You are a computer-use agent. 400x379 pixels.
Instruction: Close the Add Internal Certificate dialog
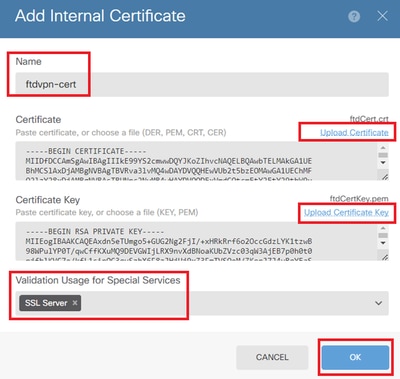click(382, 16)
